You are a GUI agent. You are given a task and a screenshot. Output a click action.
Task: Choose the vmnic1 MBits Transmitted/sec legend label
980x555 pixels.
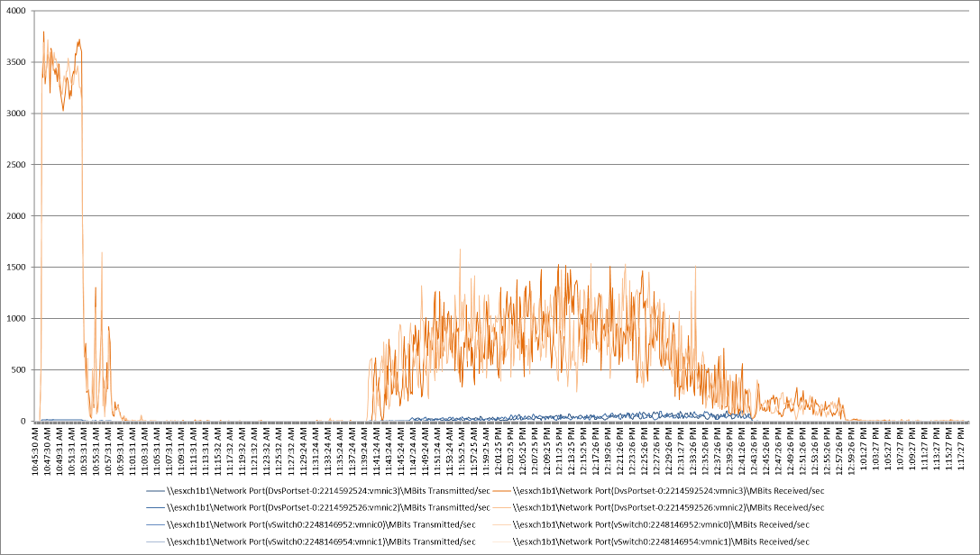click(321, 541)
